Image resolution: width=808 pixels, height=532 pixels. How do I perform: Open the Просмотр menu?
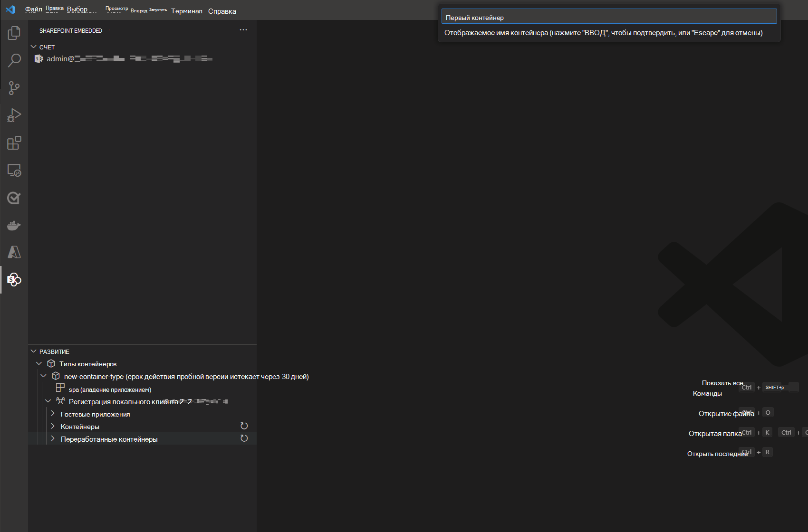click(117, 9)
